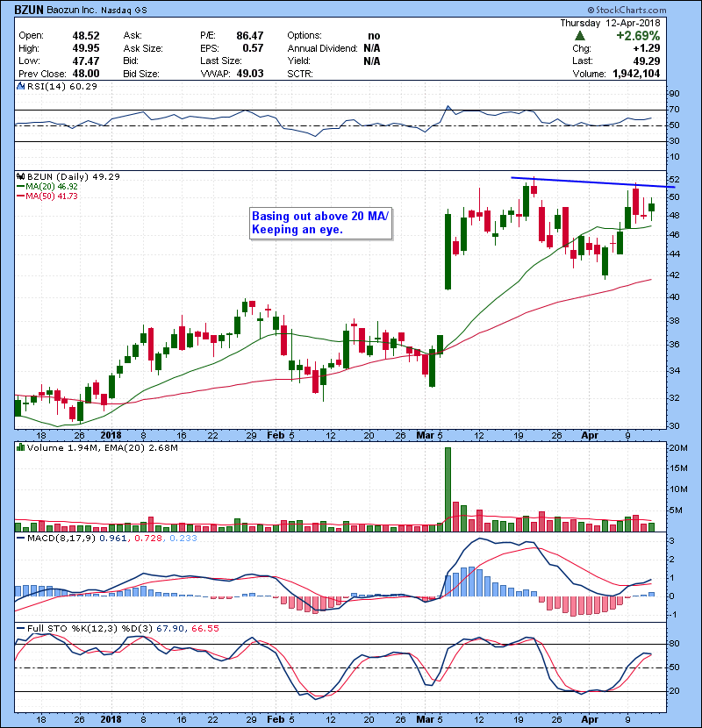702x728 pixels.
Task: Click the Open value 48.52
Action: (86, 36)
